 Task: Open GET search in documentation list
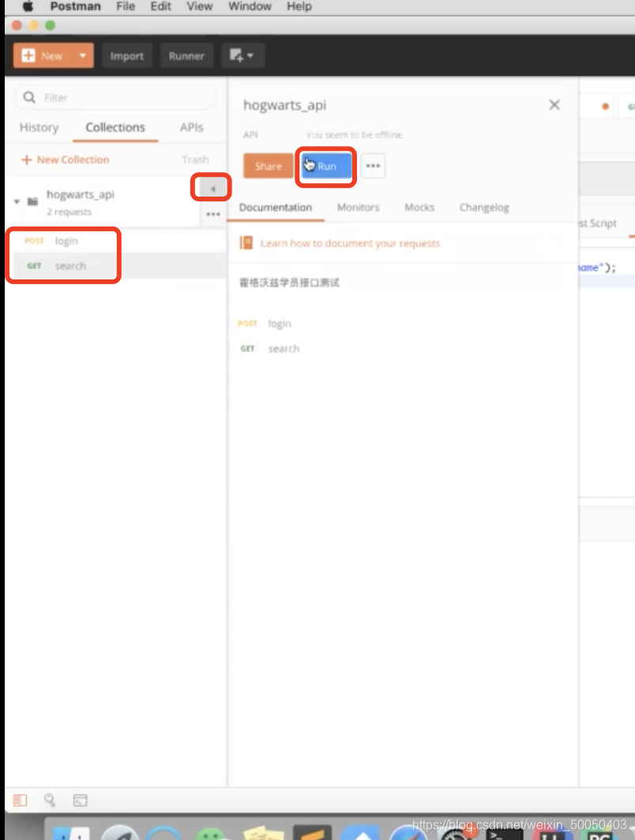click(x=269, y=349)
